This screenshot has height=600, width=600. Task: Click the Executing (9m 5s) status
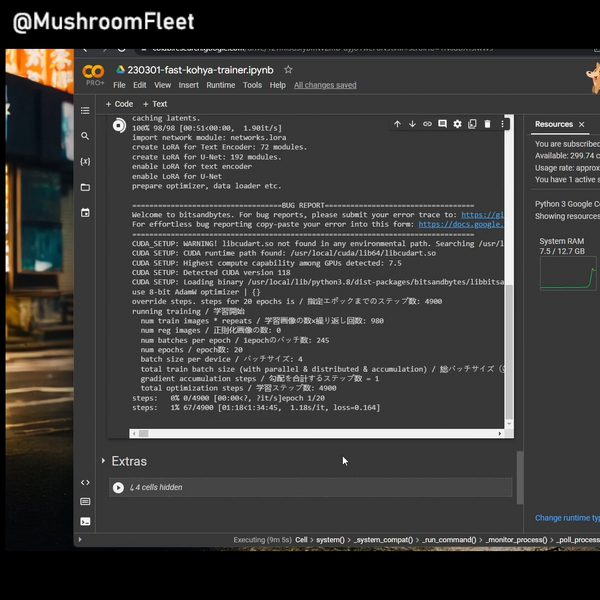pos(262,540)
